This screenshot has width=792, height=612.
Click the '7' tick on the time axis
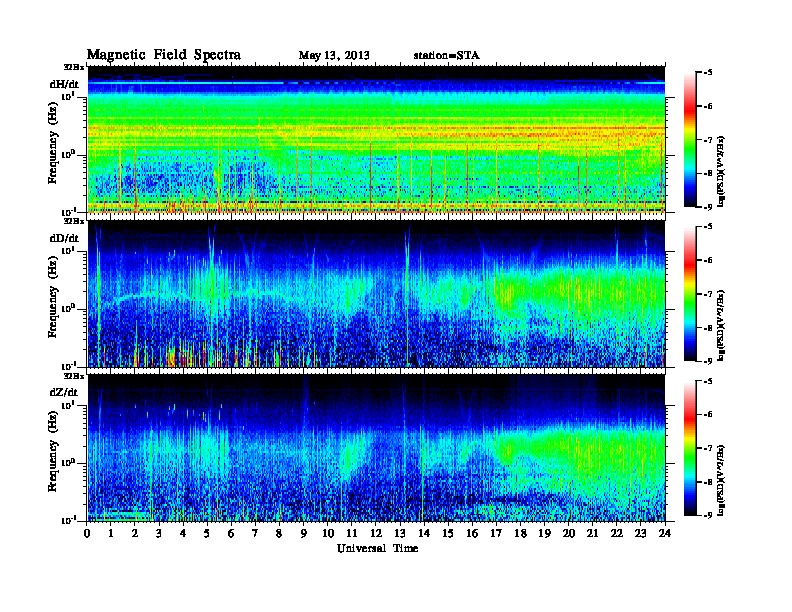click(255, 534)
